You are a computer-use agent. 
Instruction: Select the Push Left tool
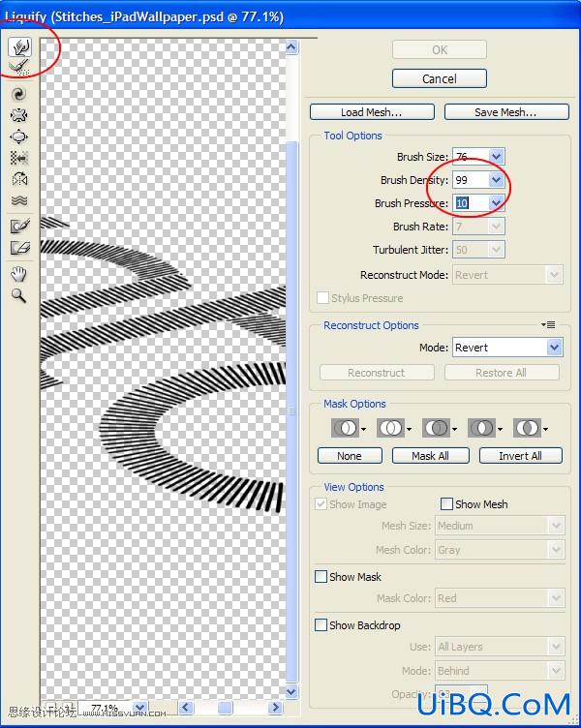19,159
